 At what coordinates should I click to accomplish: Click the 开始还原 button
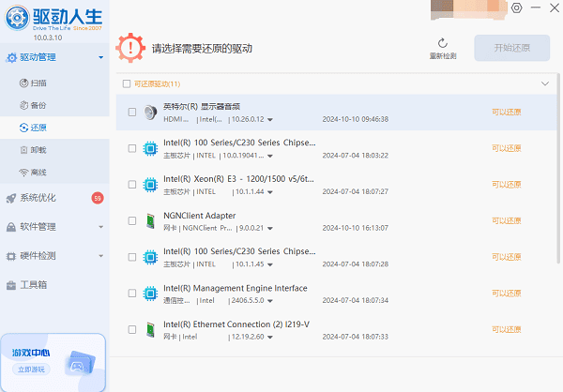tap(511, 49)
